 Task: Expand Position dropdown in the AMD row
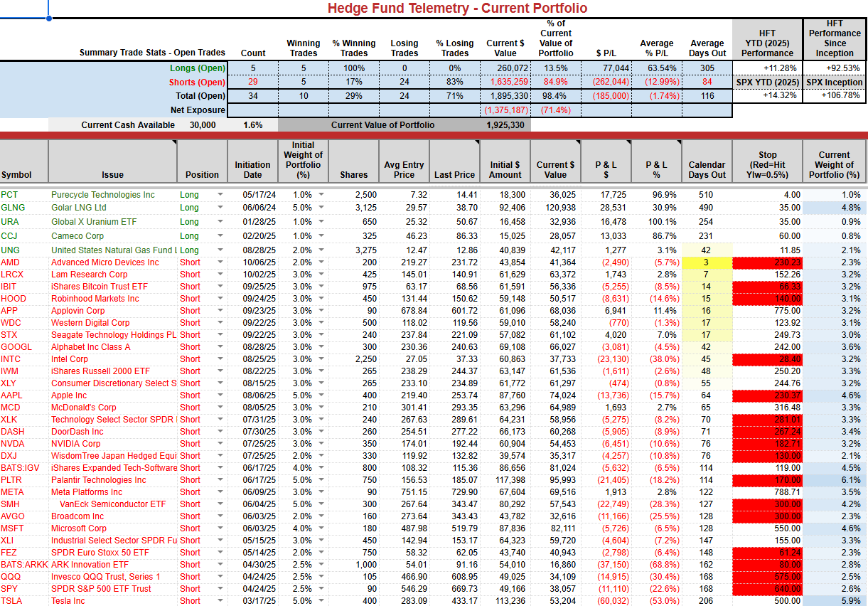[x=220, y=263]
